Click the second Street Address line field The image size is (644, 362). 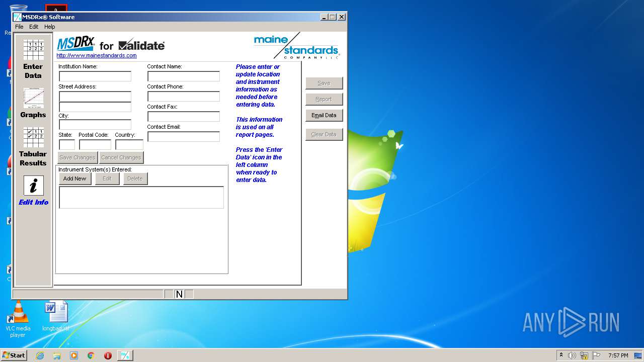[x=95, y=107]
